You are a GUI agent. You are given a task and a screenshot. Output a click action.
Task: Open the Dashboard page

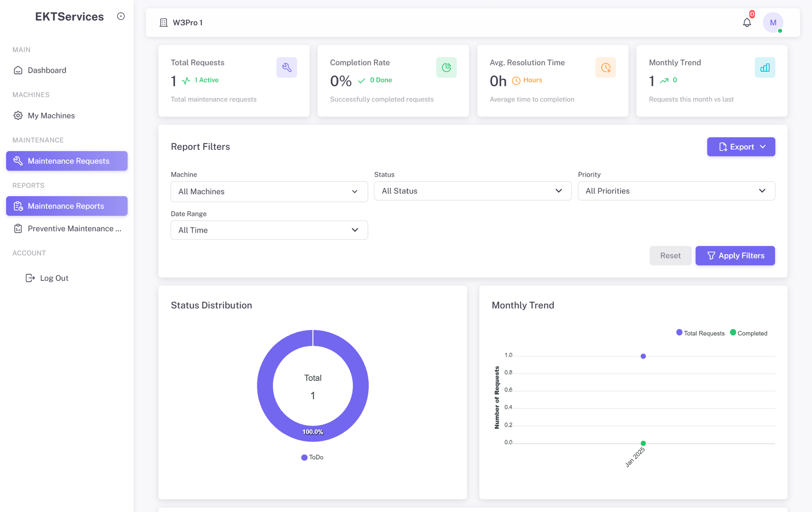click(x=67, y=70)
